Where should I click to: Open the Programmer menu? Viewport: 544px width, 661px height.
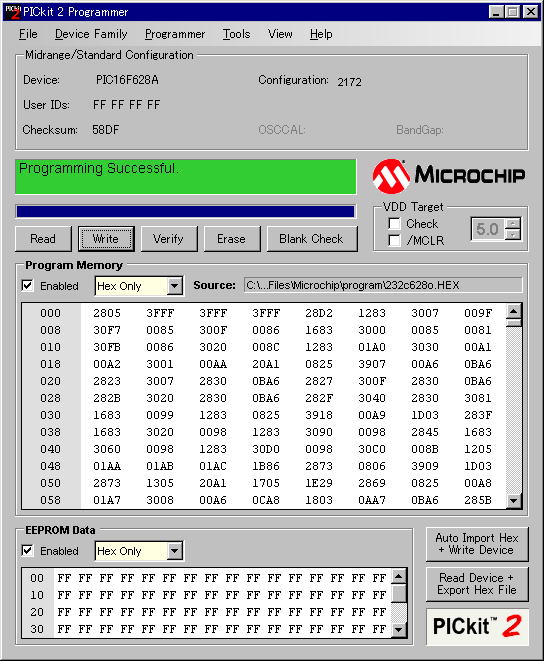click(175, 34)
